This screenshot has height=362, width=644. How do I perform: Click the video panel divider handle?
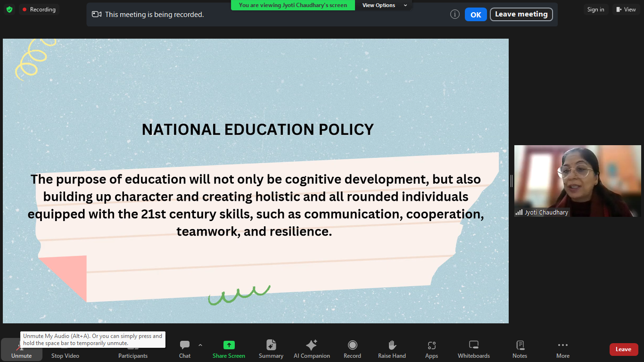coord(512,181)
